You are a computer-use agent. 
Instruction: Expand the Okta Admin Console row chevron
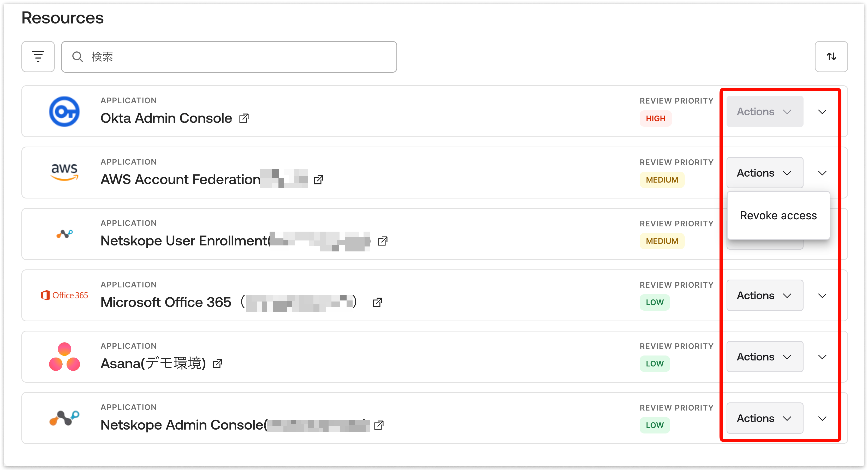[822, 112]
